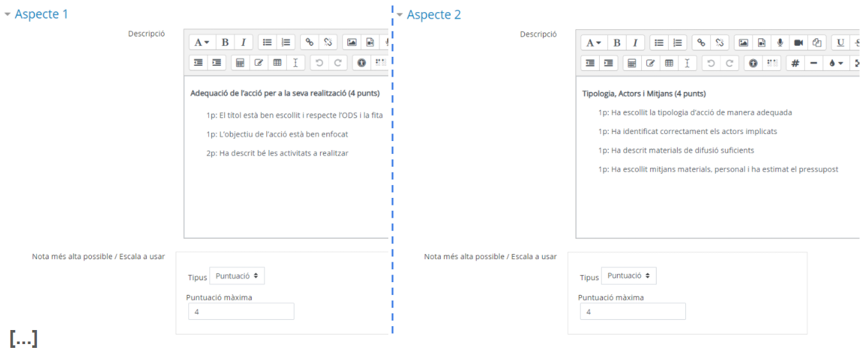Open paragraph styles dropdown in Aspecte 1 editor
The image size is (868, 353).
[202, 43]
